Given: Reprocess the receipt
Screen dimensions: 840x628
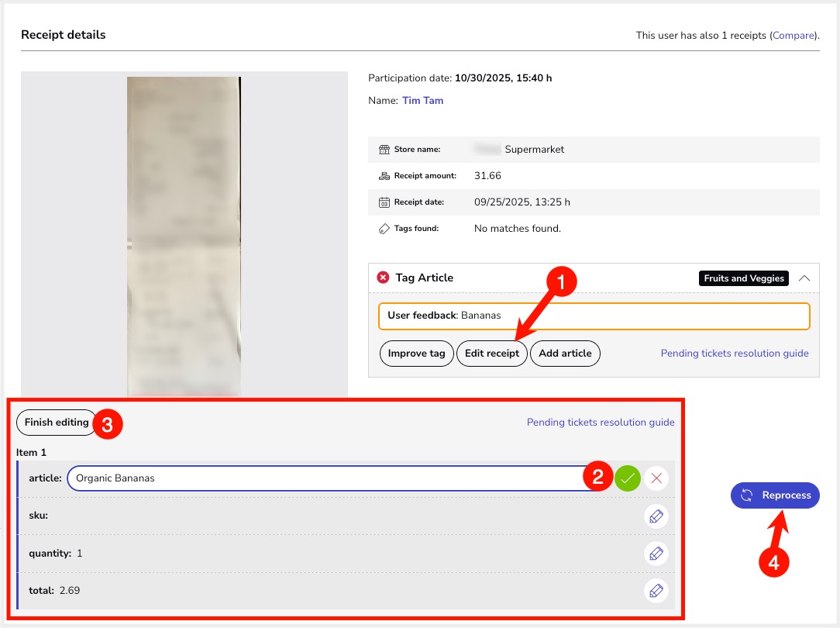Looking at the screenshot, I should pos(775,495).
